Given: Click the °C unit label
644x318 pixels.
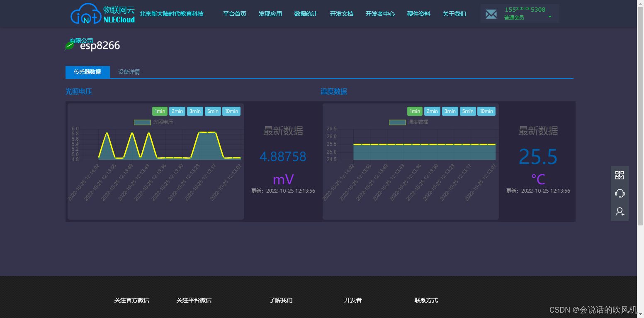Looking at the screenshot, I should pos(538,179).
